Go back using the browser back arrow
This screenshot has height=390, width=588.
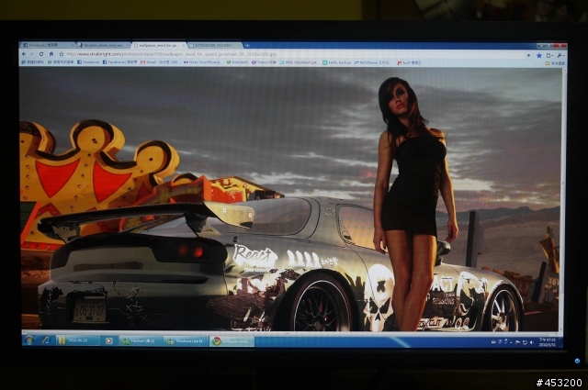tap(25, 54)
